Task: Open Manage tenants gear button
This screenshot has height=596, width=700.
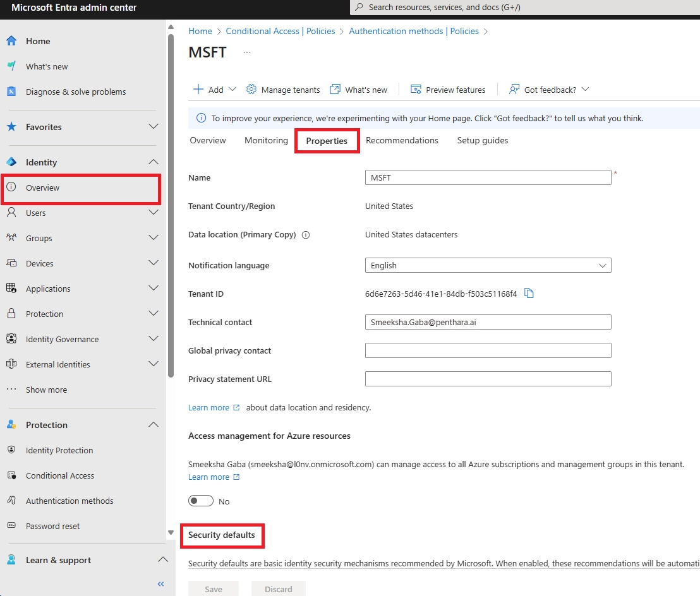Action: pyautogui.click(x=283, y=90)
